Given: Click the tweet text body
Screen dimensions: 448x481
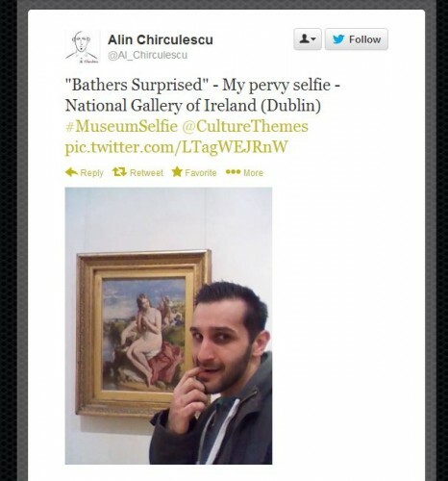Looking at the screenshot, I should [x=203, y=95].
